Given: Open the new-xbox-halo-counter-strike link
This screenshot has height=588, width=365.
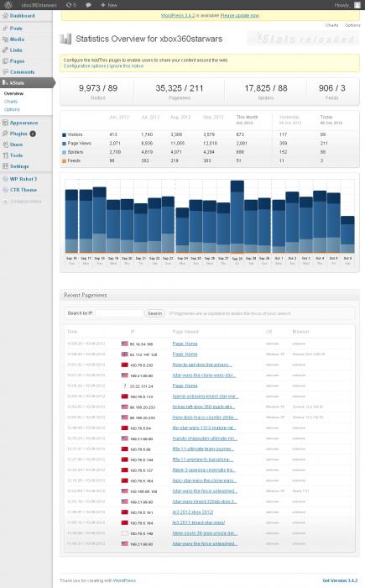Looking at the screenshot, I should click(205, 417).
